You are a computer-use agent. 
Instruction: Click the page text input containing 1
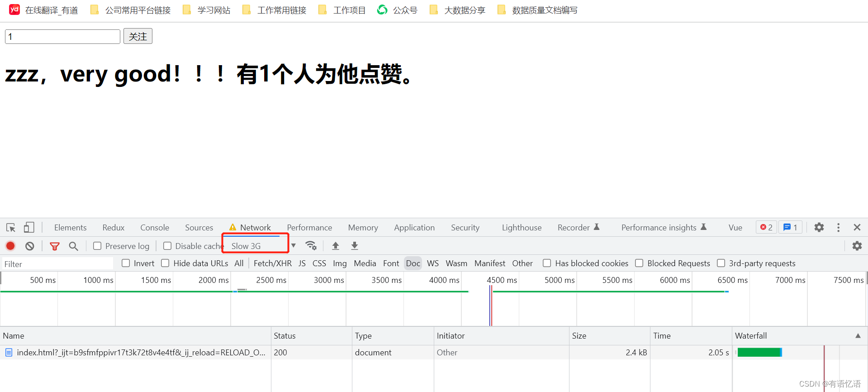[62, 37]
